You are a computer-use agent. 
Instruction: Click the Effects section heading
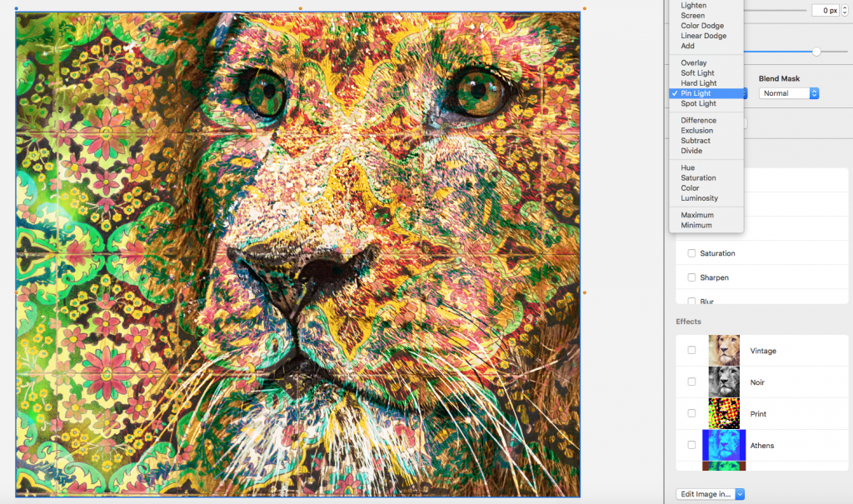point(689,322)
